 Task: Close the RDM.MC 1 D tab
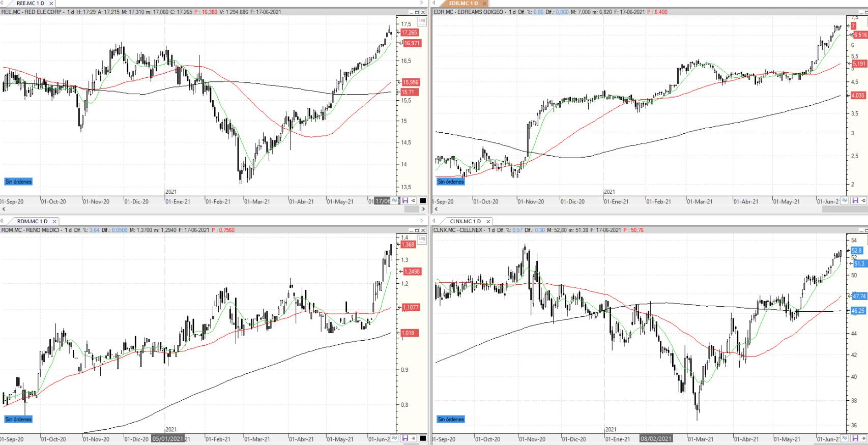(54, 221)
